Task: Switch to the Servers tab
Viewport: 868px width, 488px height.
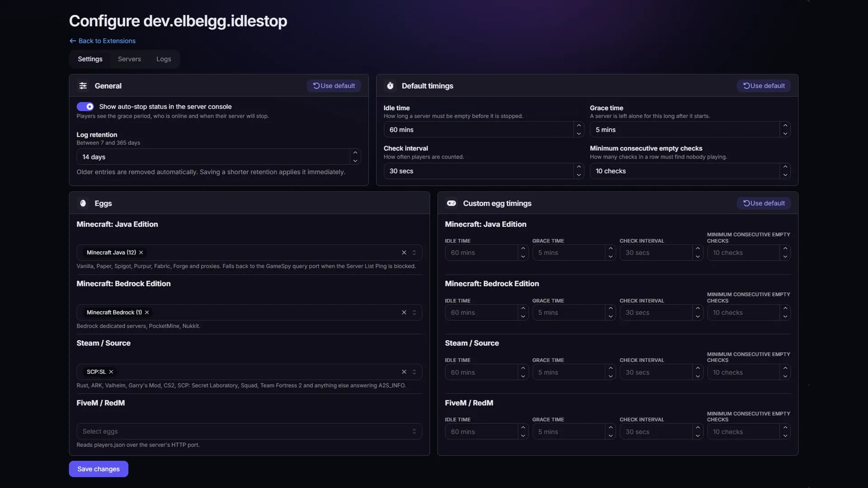Action: (x=129, y=59)
